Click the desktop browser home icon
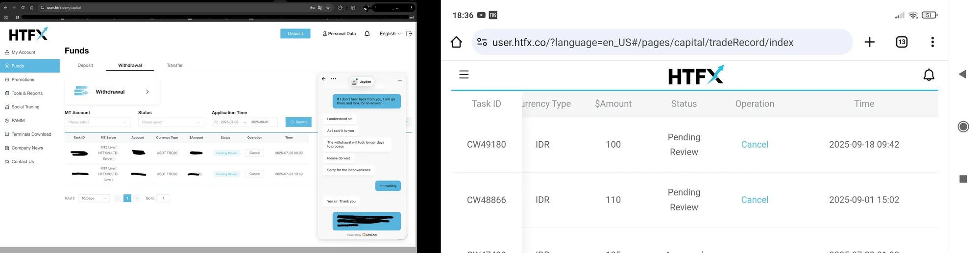This screenshot has width=980, height=253. click(x=31, y=8)
